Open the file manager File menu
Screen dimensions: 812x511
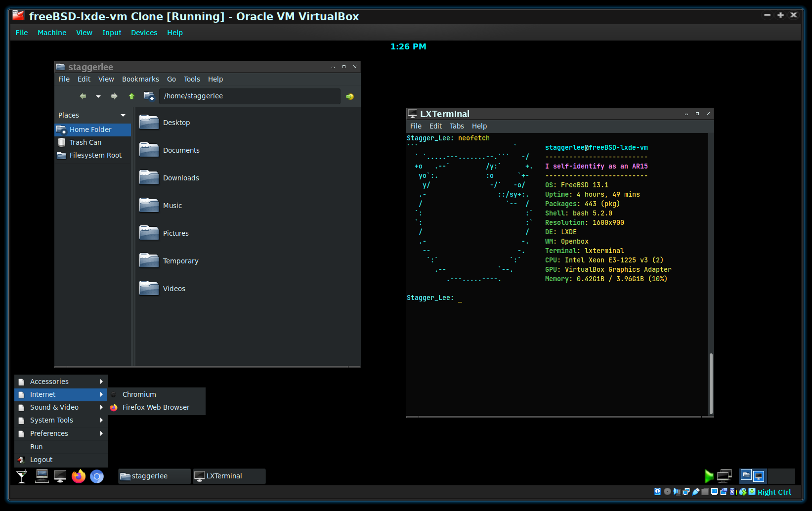64,79
